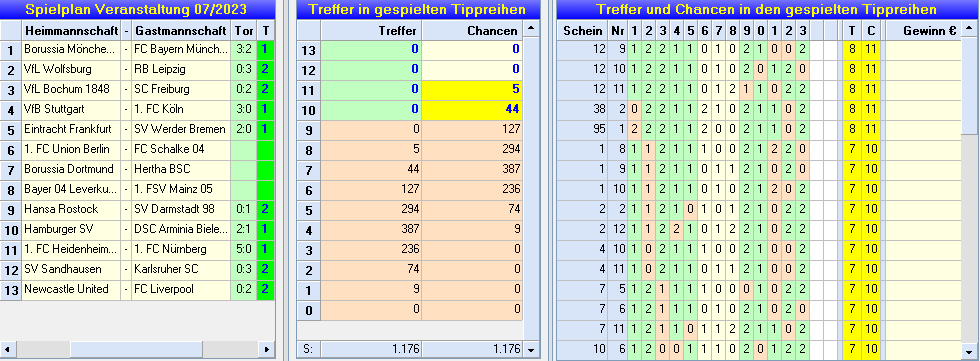
Task: Click left arrow of Spielplan horizontal scrollbar
Action: coord(8,349)
